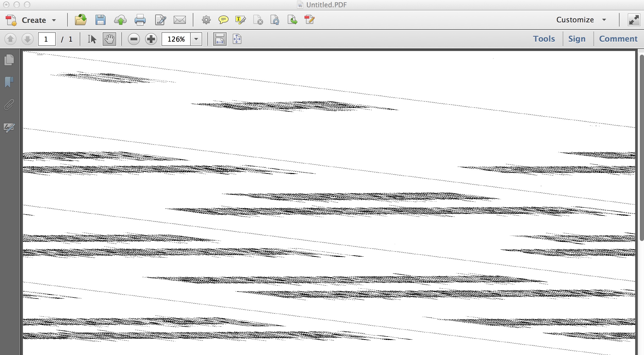Open preferences with the gear icon
This screenshot has width=644, height=355.
pos(206,20)
